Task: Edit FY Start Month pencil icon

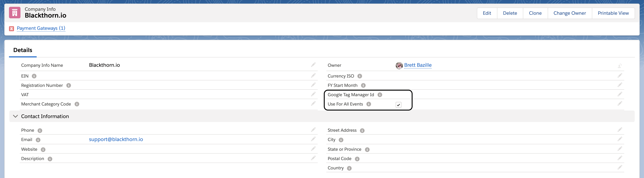Action: click(620, 85)
